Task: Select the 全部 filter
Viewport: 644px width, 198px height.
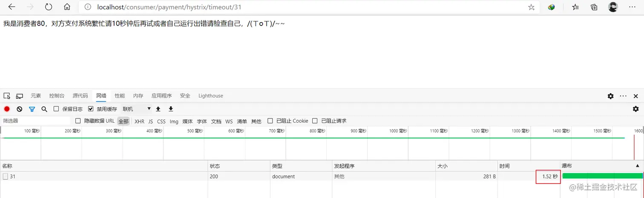Action: tap(124, 121)
